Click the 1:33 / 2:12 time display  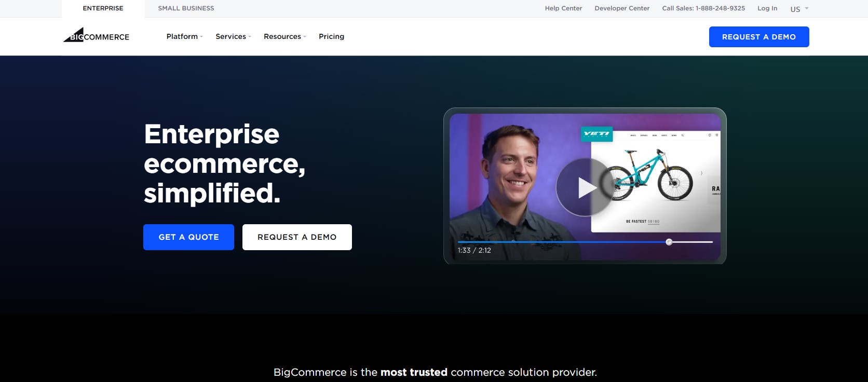pyautogui.click(x=474, y=250)
